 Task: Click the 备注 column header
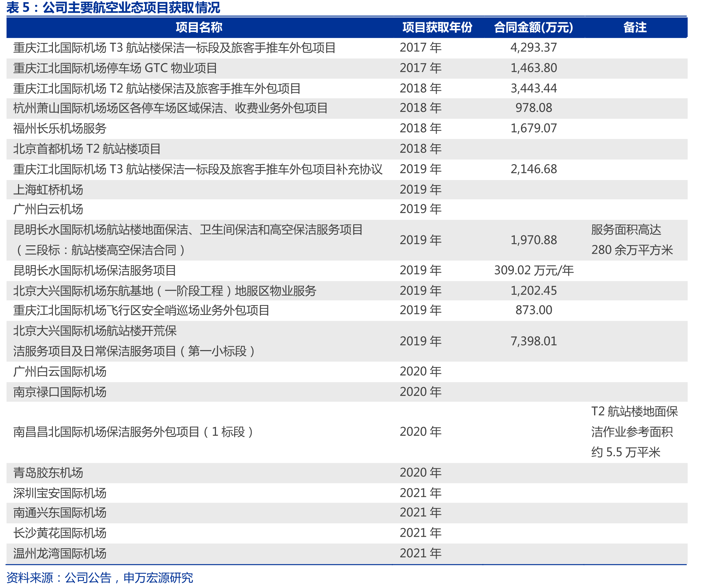click(x=635, y=27)
